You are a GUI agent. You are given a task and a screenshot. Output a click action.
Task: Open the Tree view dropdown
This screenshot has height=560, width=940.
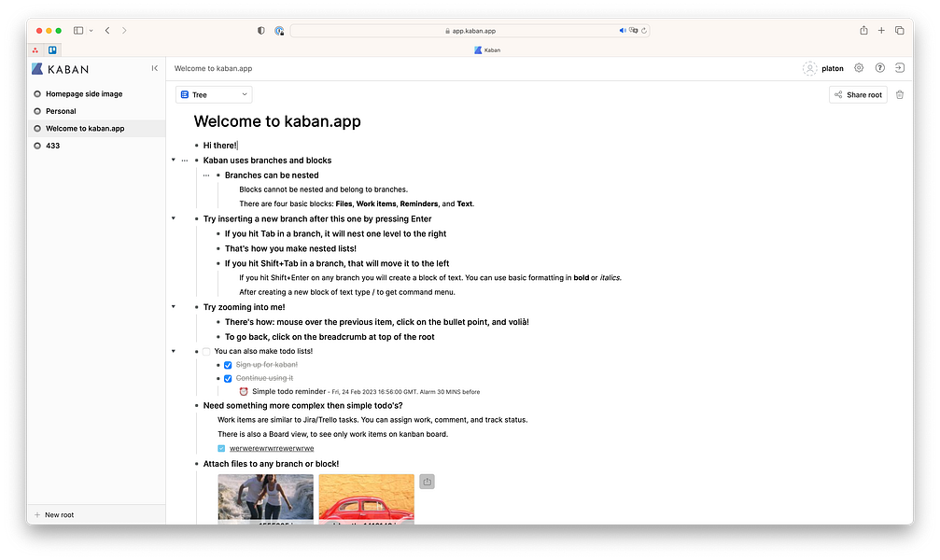pos(214,94)
